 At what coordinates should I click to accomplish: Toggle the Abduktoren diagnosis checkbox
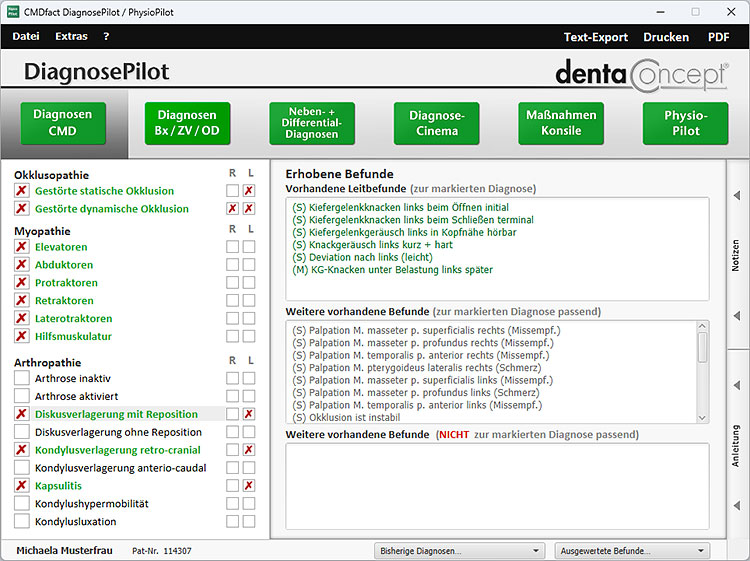coord(21,264)
